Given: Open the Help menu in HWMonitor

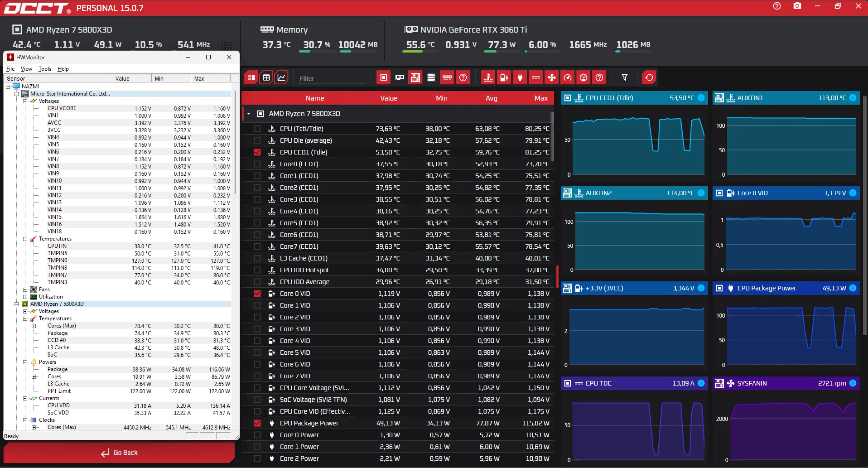Looking at the screenshot, I should pyautogui.click(x=63, y=69).
